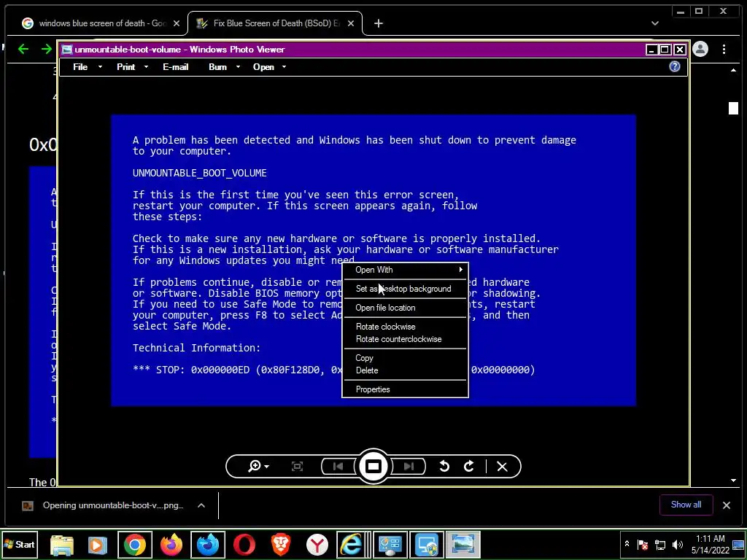Open the File menu in Photo Viewer
Viewport: 747px width, 560px height.
click(80, 67)
